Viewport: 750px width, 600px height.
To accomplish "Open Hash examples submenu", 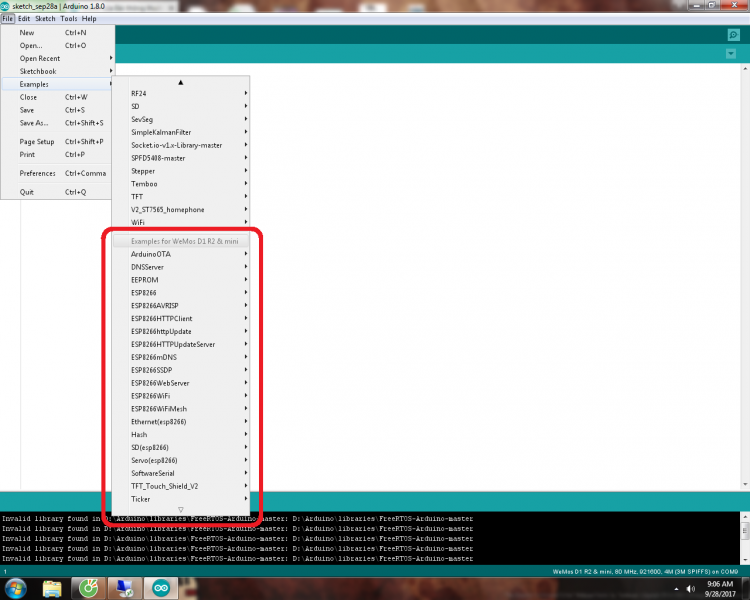I will point(181,435).
